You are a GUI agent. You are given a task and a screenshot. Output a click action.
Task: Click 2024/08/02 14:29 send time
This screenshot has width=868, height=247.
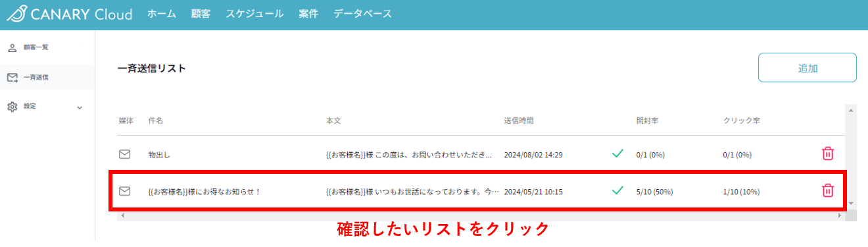pyautogui.click(x=533, y=155)
